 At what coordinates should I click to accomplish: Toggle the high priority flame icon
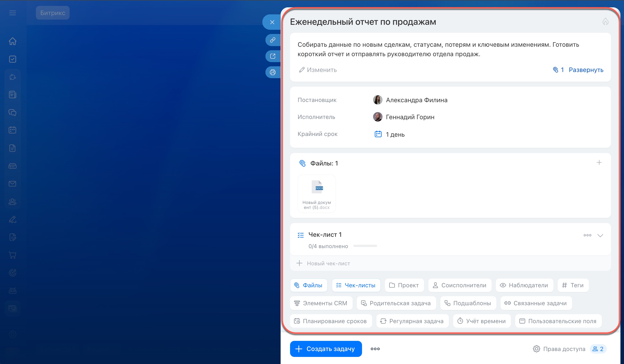(x=605, y=22)
